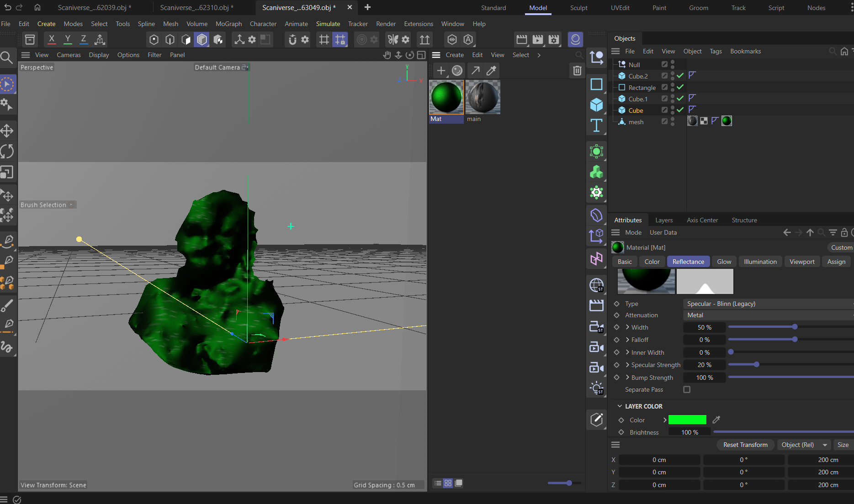The width and height of the screenshot is (854, 504).
Task: Open the Type dropdown Specular - Blinn
Action: click(x=768, y=304)
